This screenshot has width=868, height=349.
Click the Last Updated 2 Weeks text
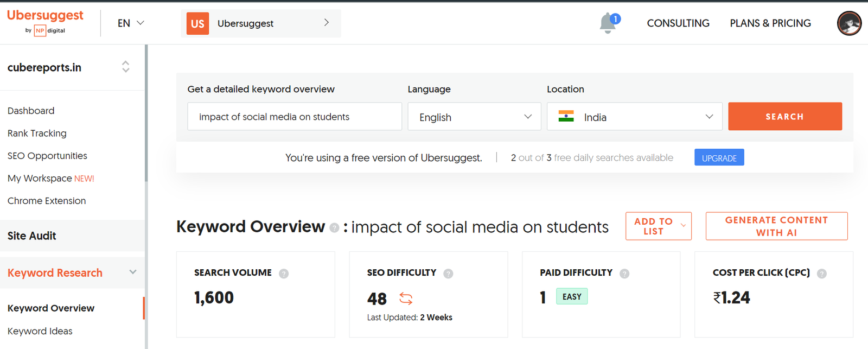click(410, 318)
